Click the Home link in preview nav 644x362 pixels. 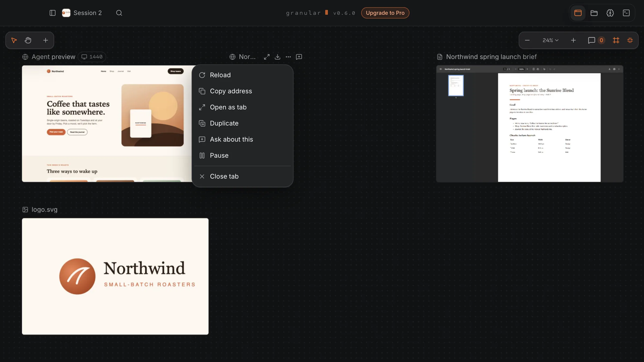coord(103,71)
